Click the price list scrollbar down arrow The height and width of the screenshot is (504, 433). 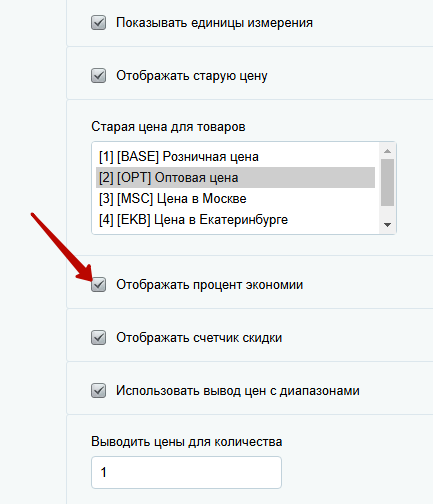387,225
